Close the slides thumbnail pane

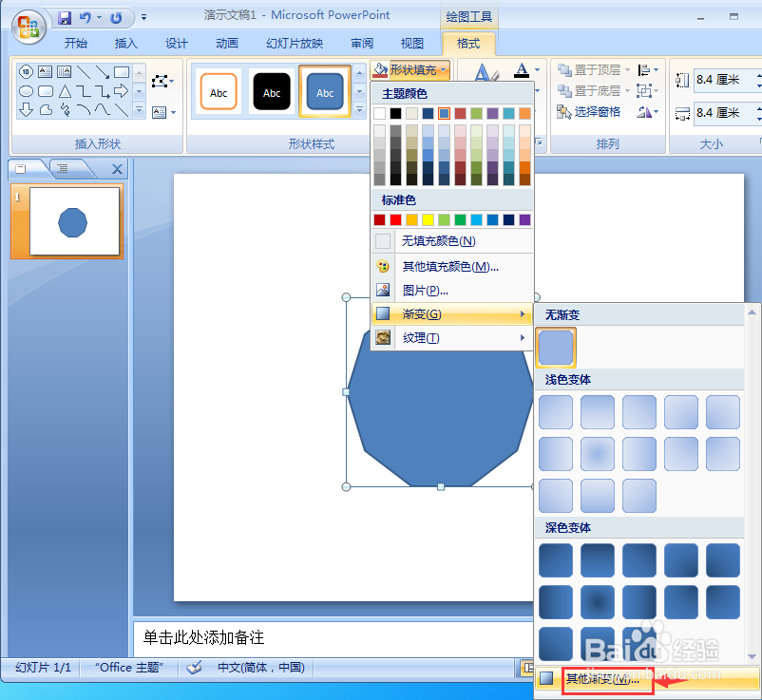click(117, 169)
